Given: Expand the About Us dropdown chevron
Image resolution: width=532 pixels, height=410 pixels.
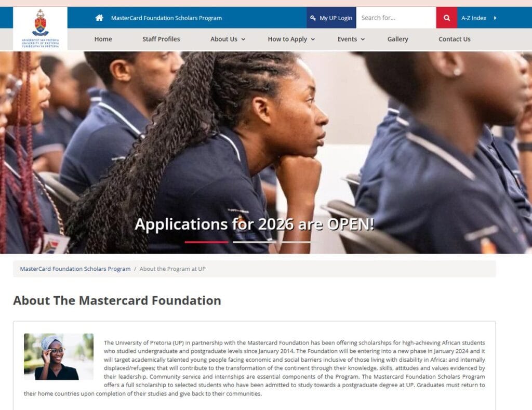Looking at the screenshot, I should [x=243, y=39].
